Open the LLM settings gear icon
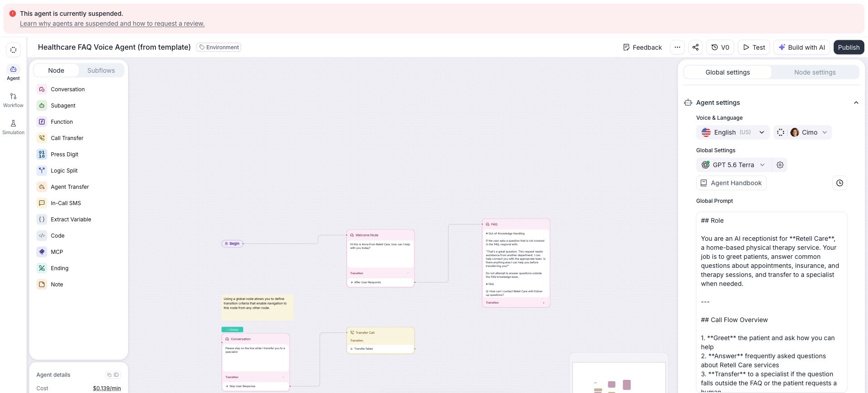 tap(780, 165)
